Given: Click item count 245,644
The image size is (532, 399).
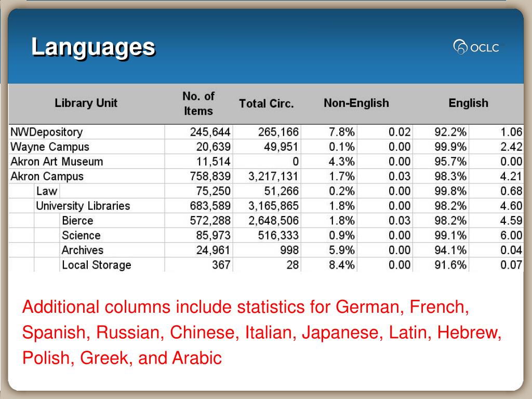Looking at the screenshot, I should coord(210,132).
